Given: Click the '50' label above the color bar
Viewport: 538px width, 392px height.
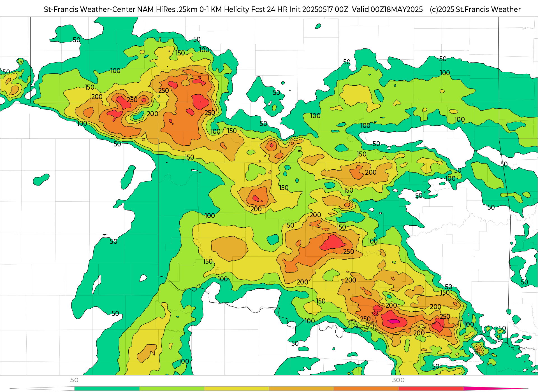Looking at the screenshot, I should click(74, 380).
